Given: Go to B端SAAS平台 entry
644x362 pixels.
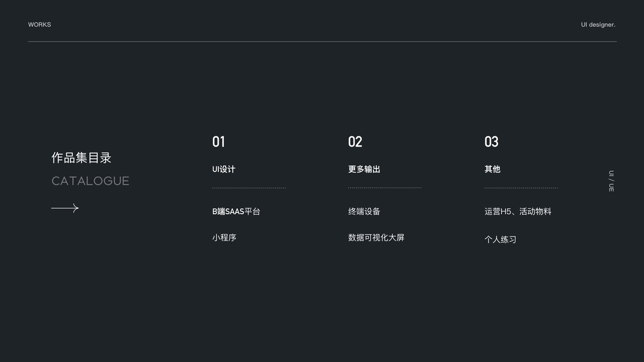Looking at the screenshot, I should pyautogui.click(x=236, y=212).
